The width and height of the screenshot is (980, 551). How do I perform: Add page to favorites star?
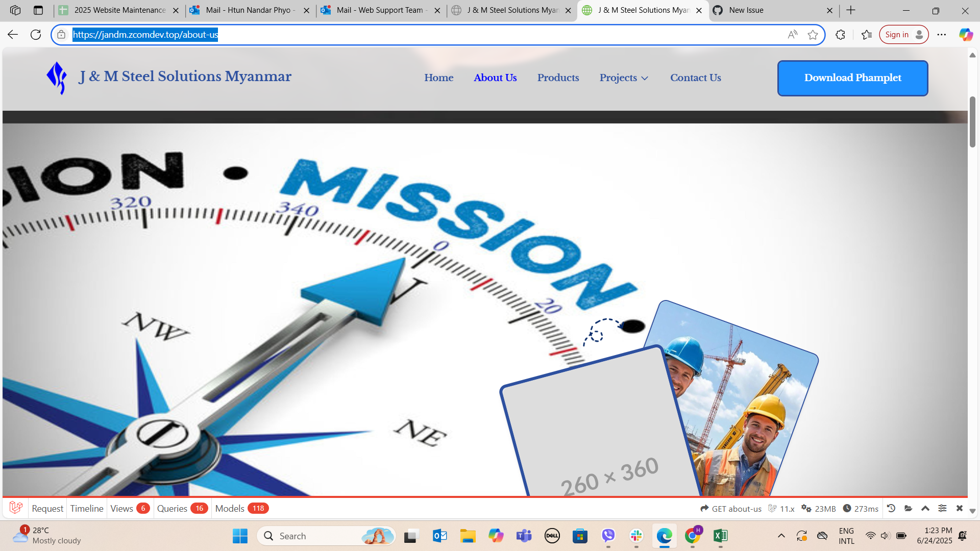click(x=813, y=35)
